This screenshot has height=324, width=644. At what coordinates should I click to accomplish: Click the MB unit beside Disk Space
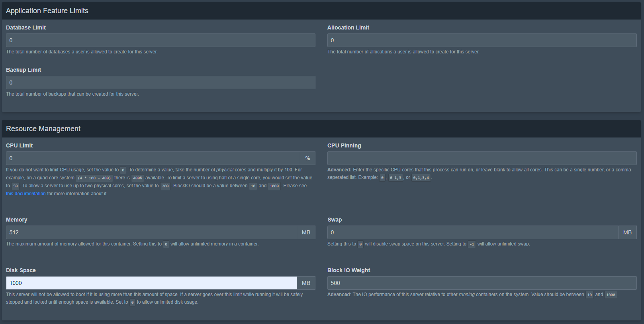[x=306, y=283]
